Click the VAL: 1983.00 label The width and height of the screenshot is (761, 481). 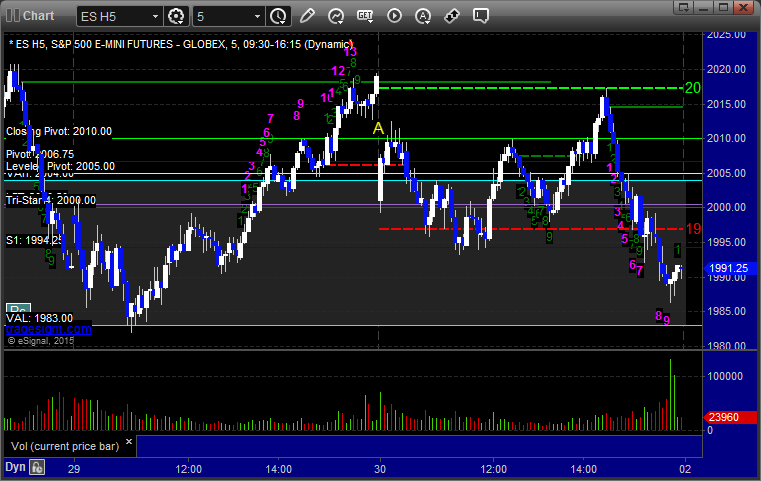(x=39, y=318)
